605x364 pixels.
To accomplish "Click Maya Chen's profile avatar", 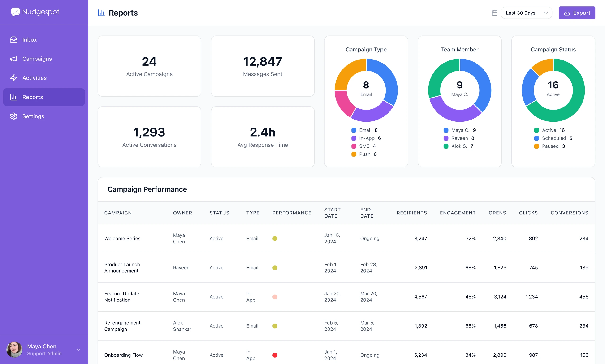I will (x=14, y=350).
